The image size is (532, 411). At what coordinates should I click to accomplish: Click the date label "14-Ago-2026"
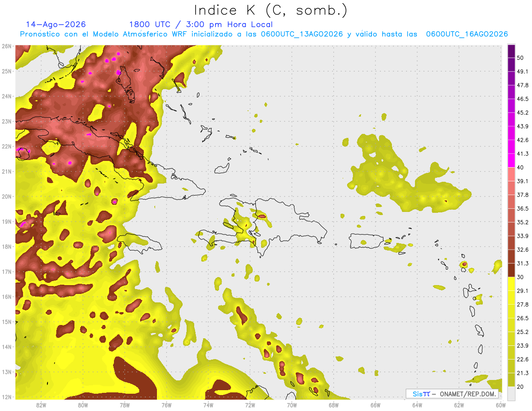pos(56,24)
